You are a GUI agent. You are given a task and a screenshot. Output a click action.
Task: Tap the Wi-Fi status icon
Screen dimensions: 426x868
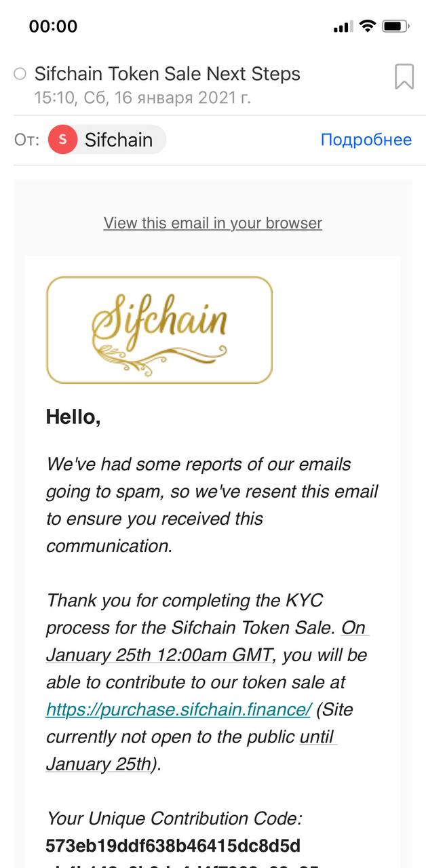click(x=368, y=26)
